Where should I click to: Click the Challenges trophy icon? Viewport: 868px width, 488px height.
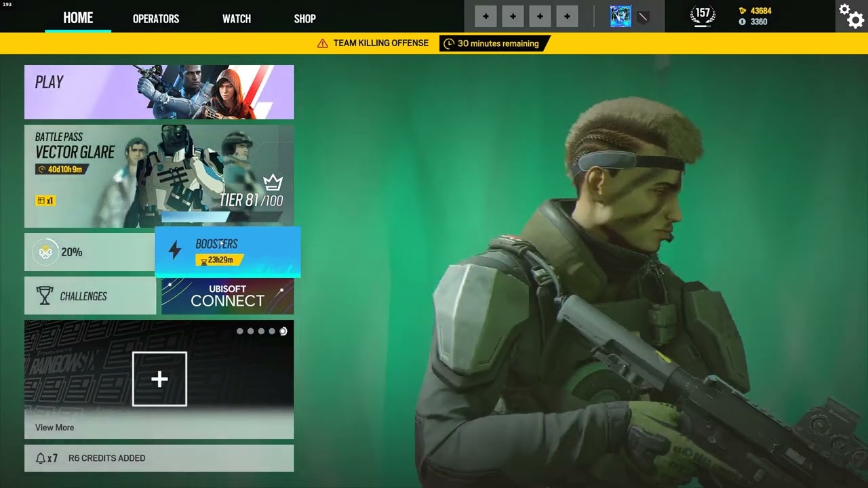[x=45, y=296]
